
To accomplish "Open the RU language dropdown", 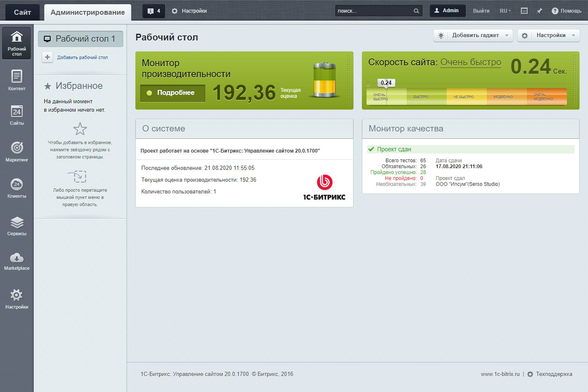I will pos(505,11).
